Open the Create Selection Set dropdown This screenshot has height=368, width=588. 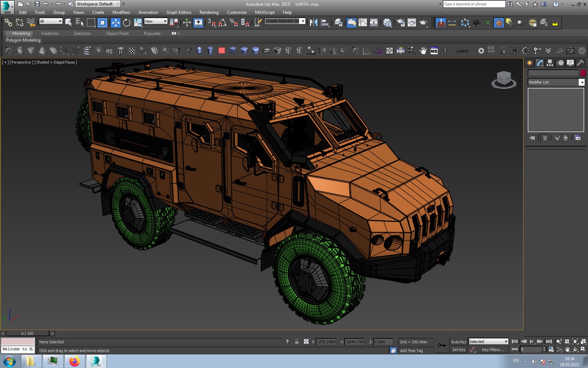(285, 21)
